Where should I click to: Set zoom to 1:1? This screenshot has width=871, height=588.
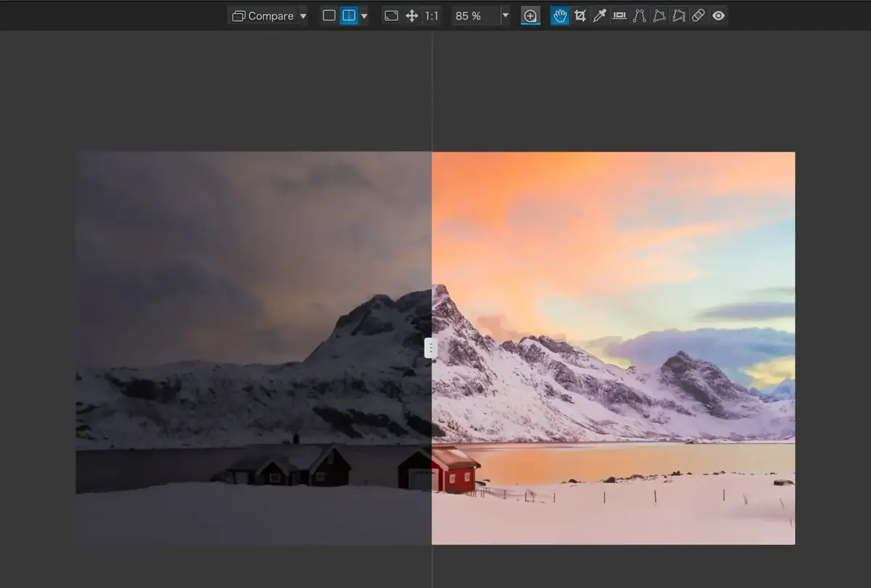(x=432, y=15)
